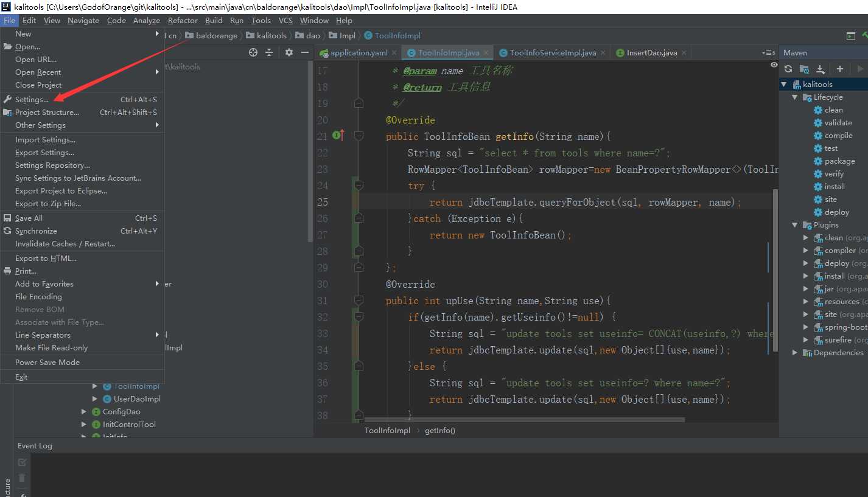Click Maven download sources icon
Viewport: 868px width, 497px height.
click(820, 69)
